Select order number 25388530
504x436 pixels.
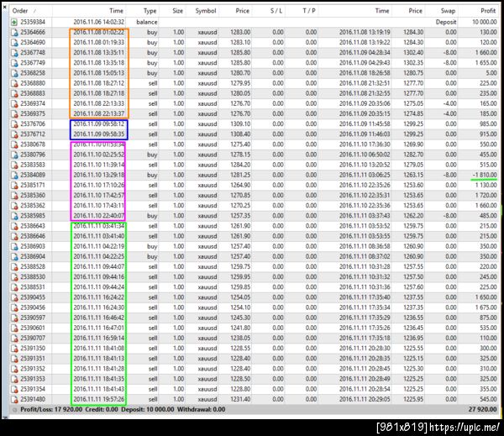click(x=33, y=277)
